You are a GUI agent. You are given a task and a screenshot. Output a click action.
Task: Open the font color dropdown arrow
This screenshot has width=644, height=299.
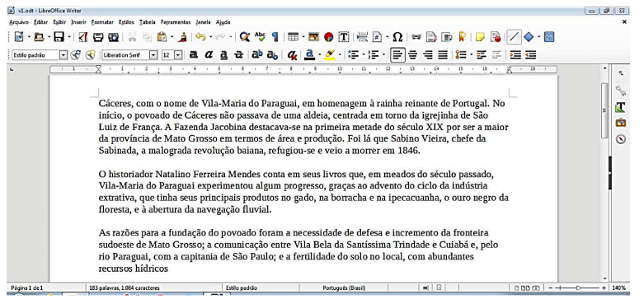tap(320, 55)
